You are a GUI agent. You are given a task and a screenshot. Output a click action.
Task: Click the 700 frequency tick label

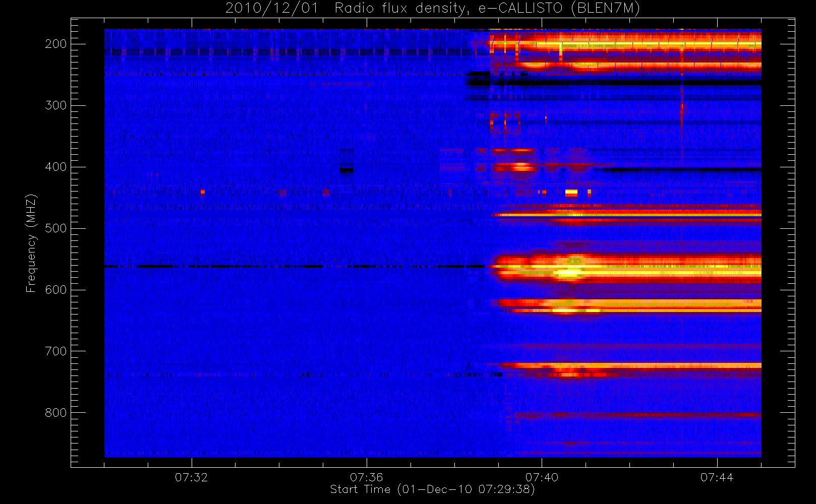coord(55,351)
